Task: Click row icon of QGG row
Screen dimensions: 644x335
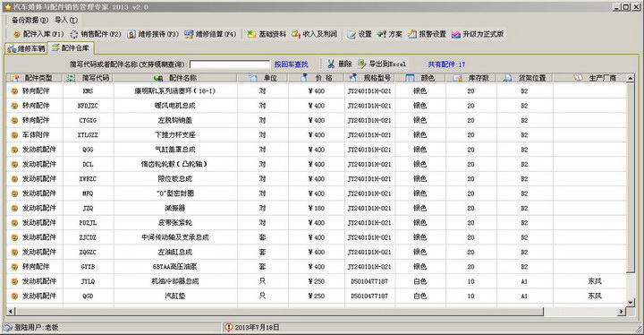Action: click(15, 150)
